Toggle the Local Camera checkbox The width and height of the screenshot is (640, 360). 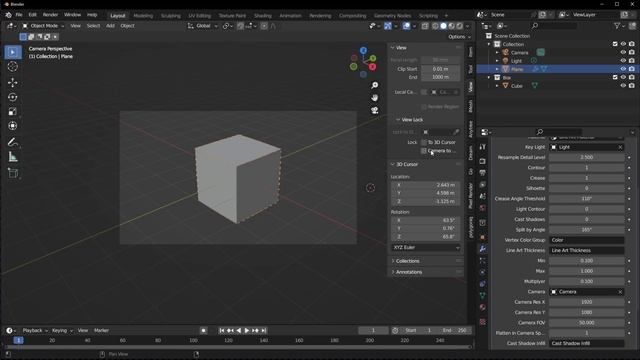click(424, 92)
